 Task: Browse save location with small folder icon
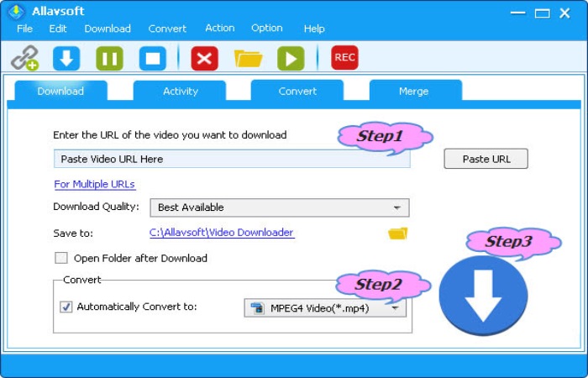[397, 233]
